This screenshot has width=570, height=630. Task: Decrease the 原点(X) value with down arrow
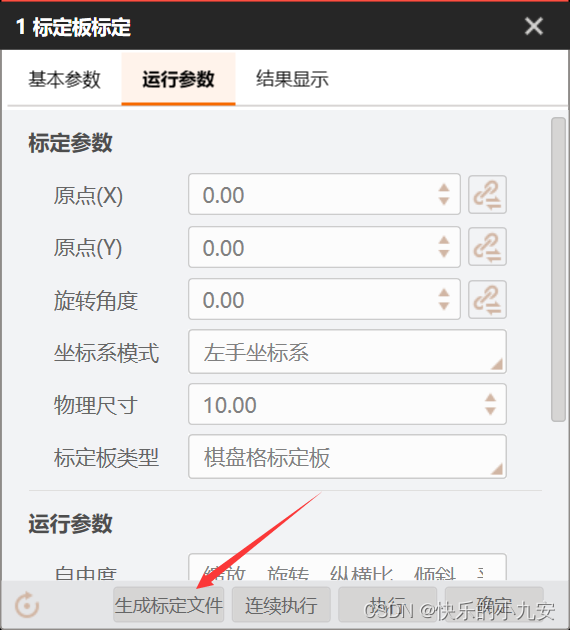[x=444, y=201]
